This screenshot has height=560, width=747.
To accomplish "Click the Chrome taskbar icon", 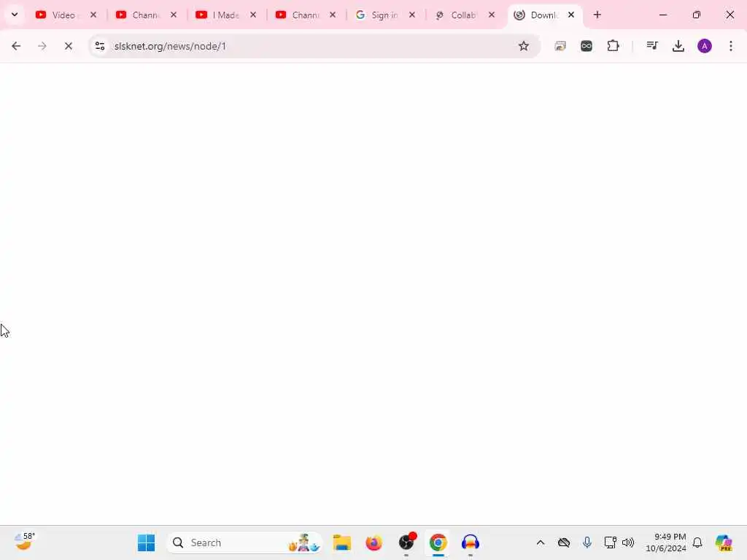I will tap(438, 542).
